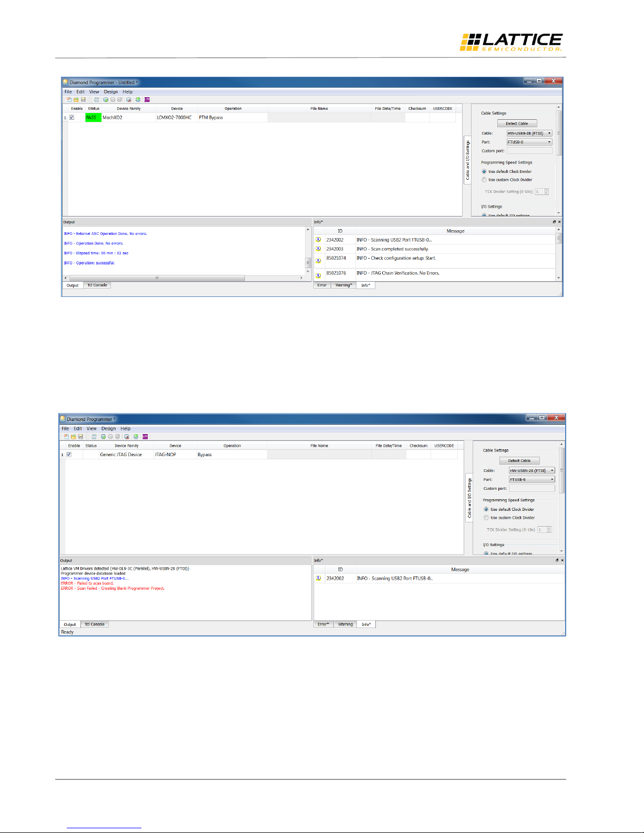Click TCK Divider stepper in lower window
The image size is (644, 833).
click(x=549, y=530)
